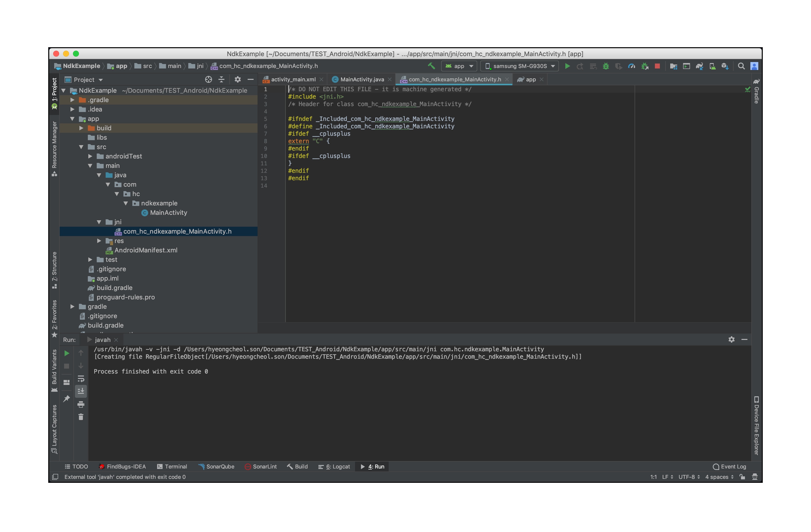The height and width of the screenshot is (532, 811).
Task: Run the app with green play button
Action: coord(567,66)
